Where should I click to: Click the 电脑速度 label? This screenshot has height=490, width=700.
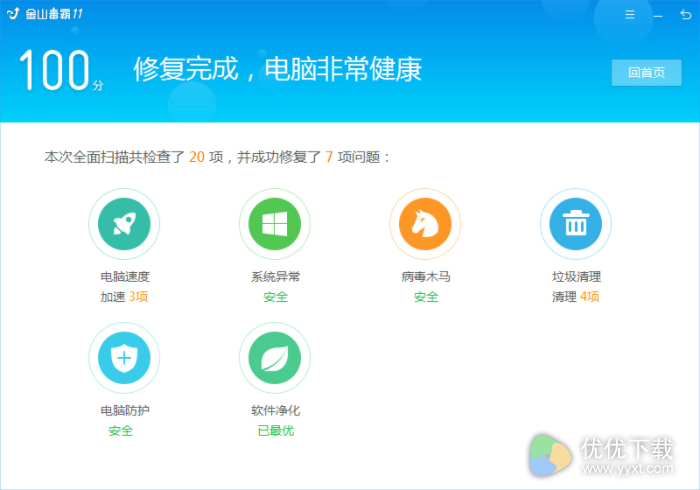[x=125, y=277]
